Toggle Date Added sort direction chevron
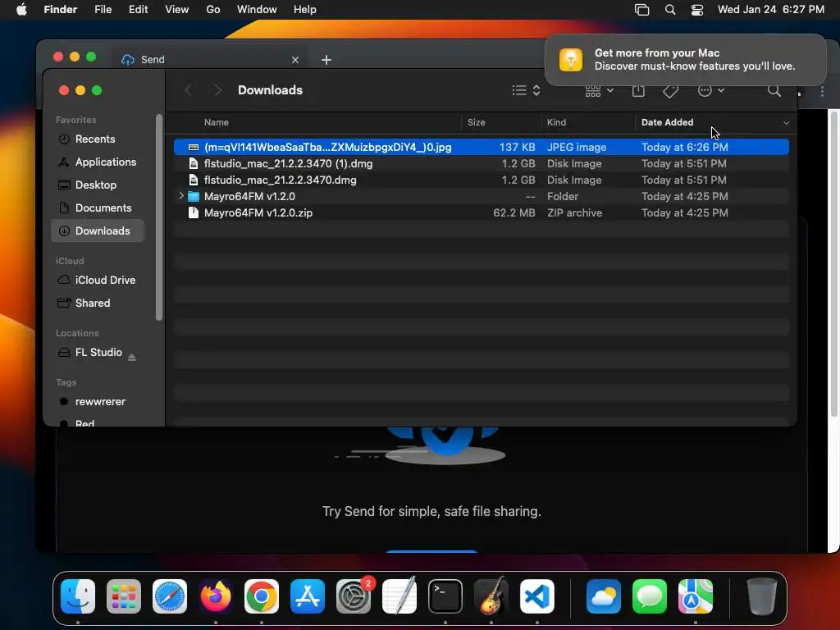 [x=786, y=123]
